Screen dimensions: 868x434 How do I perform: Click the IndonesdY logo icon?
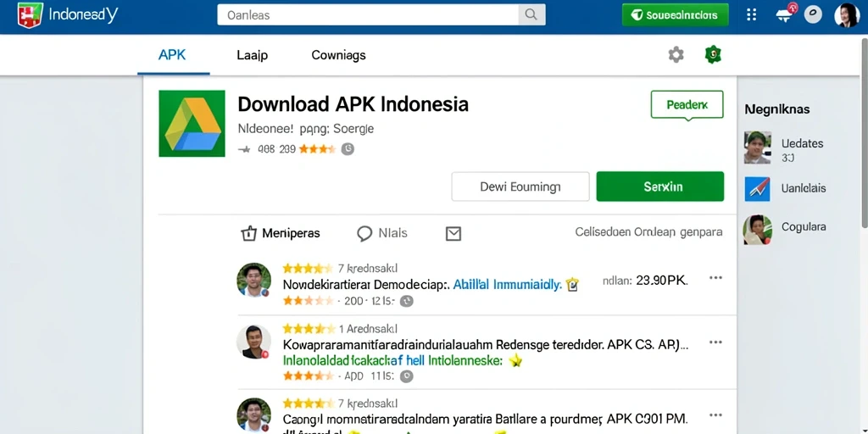coord(30,15)
